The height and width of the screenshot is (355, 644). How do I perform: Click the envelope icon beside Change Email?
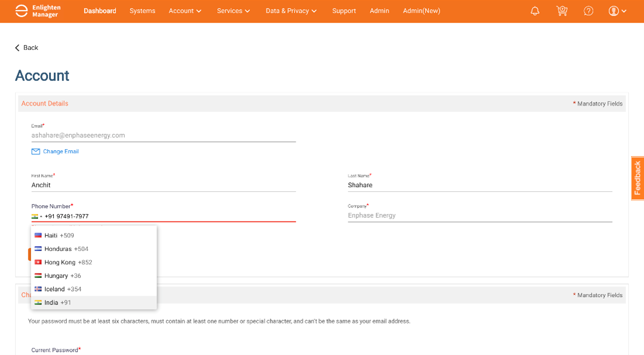click(x=36, y=151)
